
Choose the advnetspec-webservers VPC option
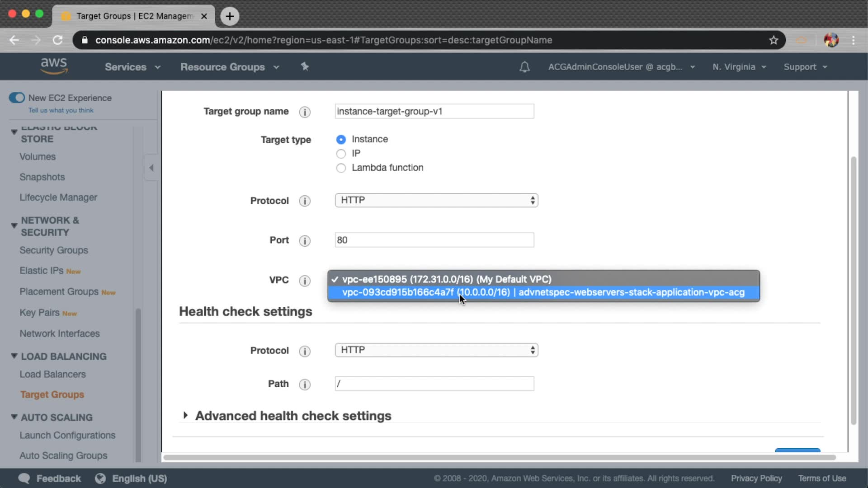542,292
